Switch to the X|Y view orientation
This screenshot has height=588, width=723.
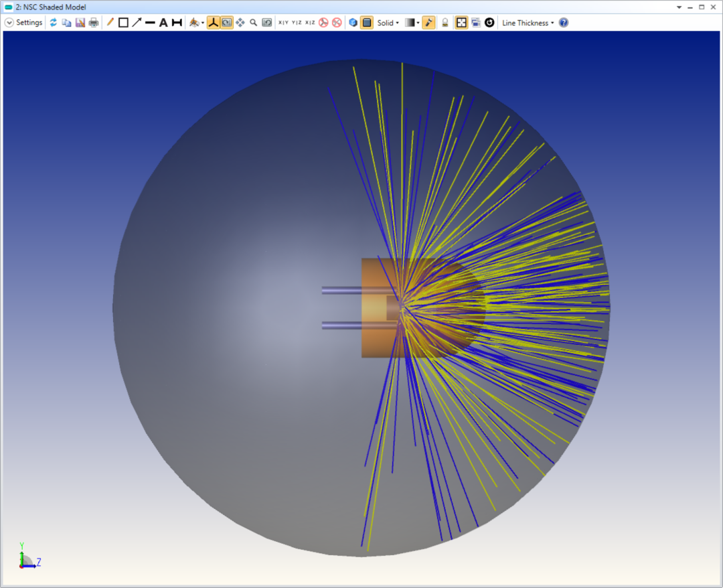[x=282, y=22]
